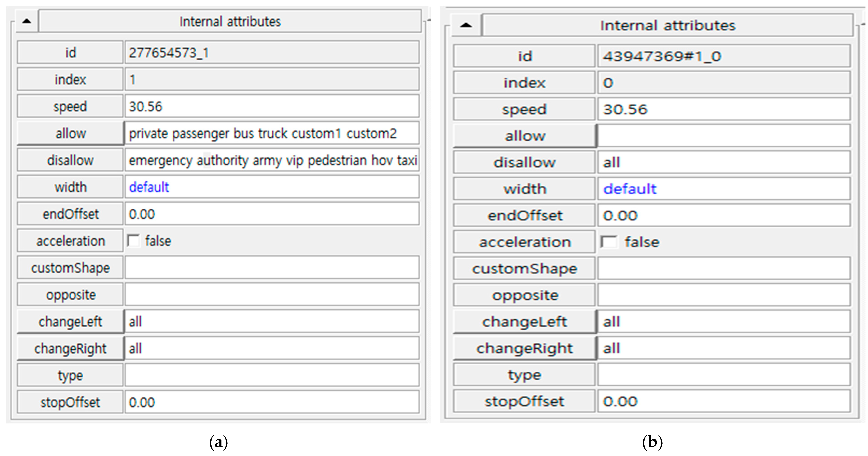Viewport: 868px width, 456px height.
Task: Click the right panel's endOffset value field
Action: [724, 215]
